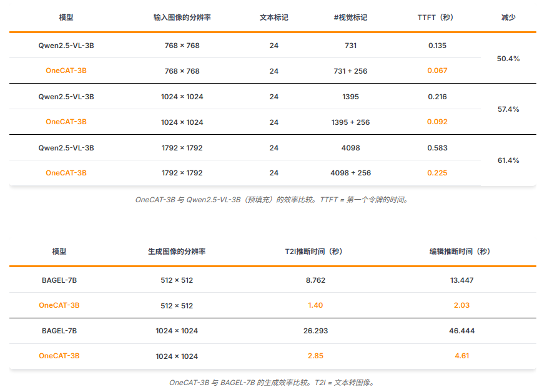Select the editing time 46.444
Viewport: 537px width, 392px height.
[x=461, y=331]
